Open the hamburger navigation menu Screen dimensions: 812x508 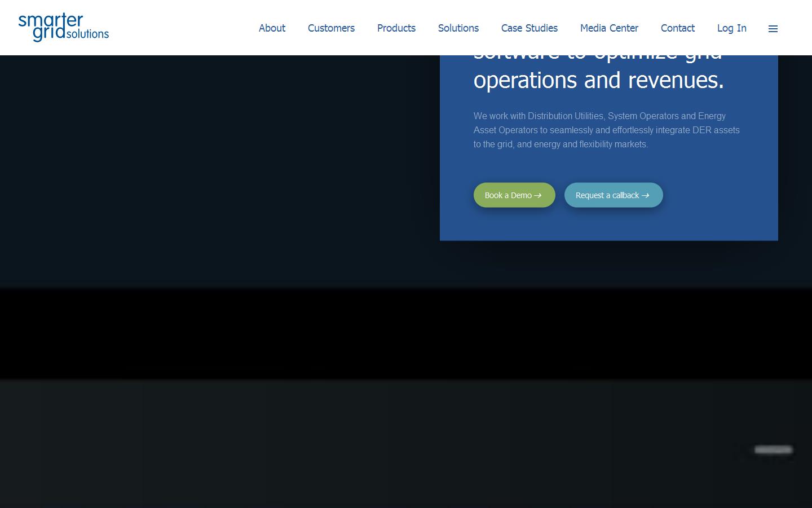(x=773, y=28)
